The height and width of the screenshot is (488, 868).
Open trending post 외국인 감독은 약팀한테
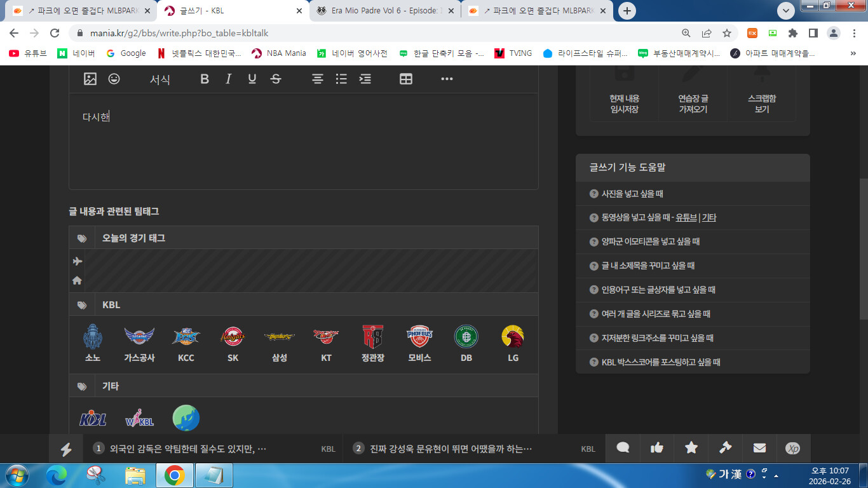click(x=188, y=449)
